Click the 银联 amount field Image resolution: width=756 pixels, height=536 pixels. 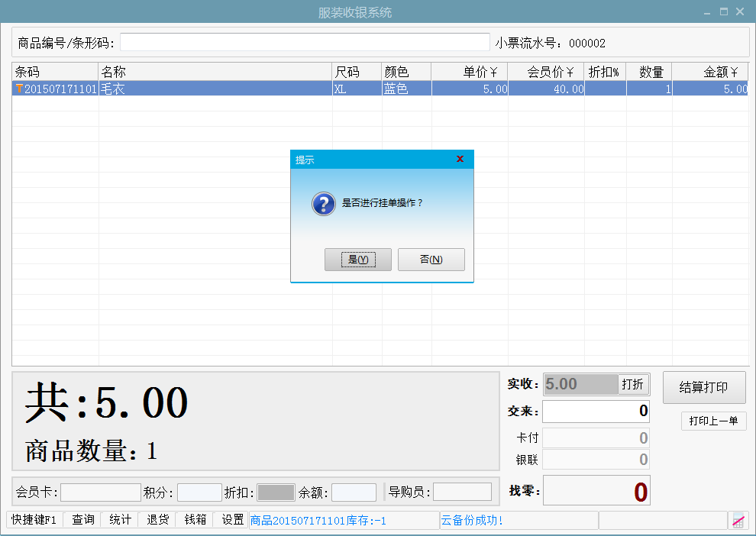(596, 460)
